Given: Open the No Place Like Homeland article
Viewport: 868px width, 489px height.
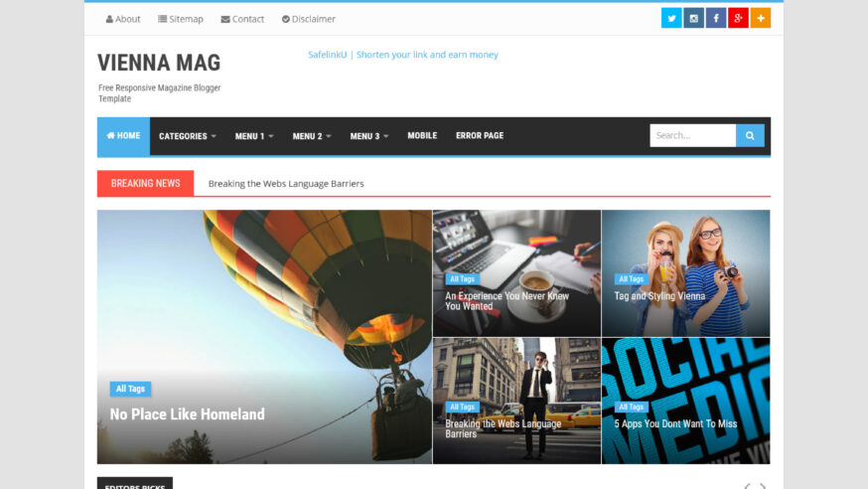Looking at the screenshot, I should pyautogui.click(x=187, y=414).
